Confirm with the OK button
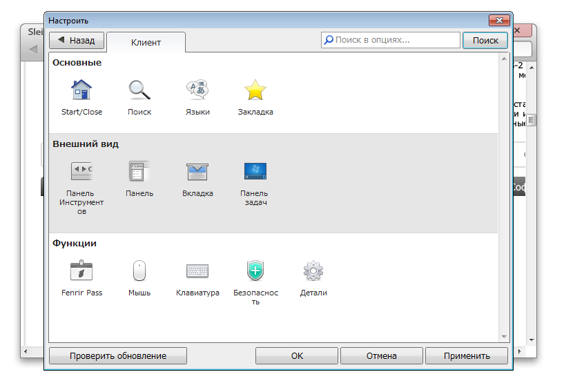Viewport: 564px width, 392px height. click(x=297, y=355)
